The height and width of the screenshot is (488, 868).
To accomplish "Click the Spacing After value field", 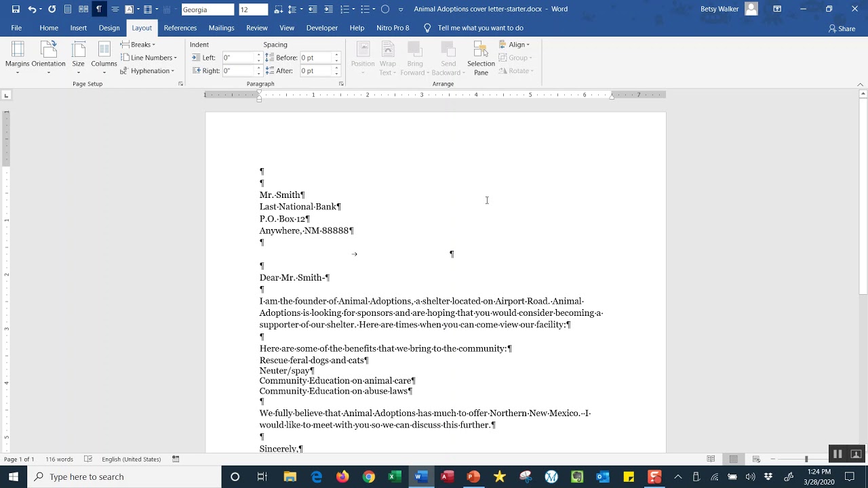I will point(316,70).
